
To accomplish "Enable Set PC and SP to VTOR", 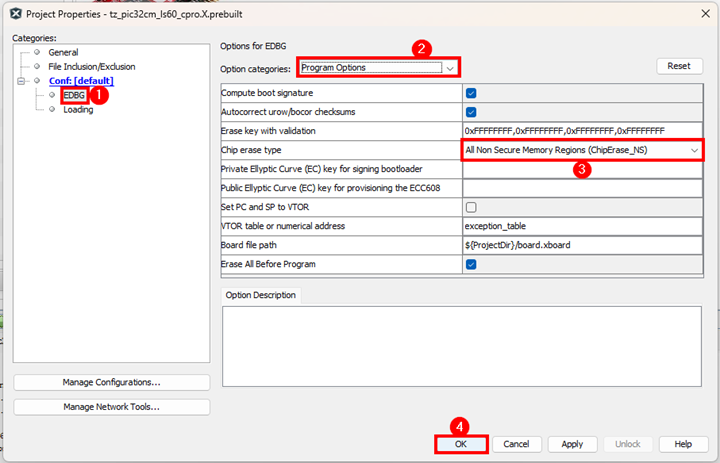I will pos(471,207).
